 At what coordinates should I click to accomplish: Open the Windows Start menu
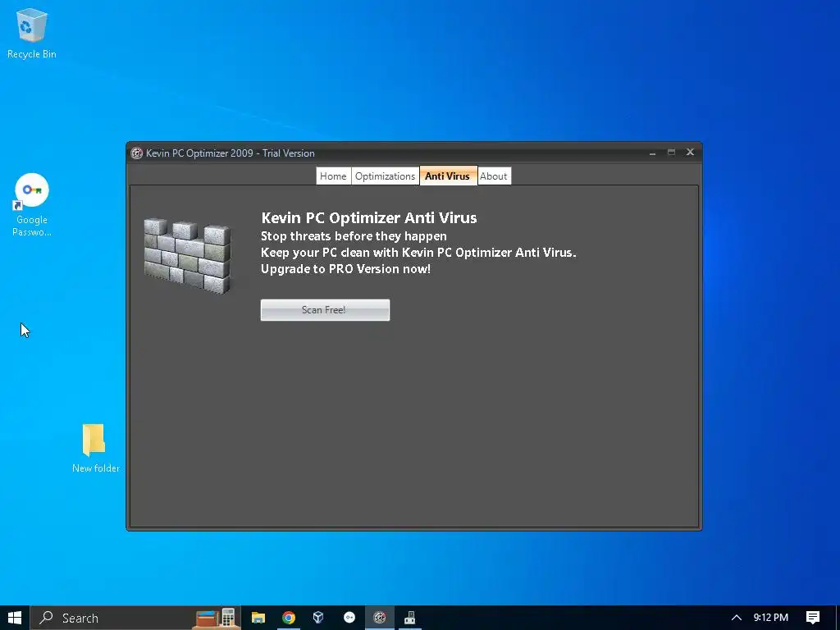click(x=15, y=618)
